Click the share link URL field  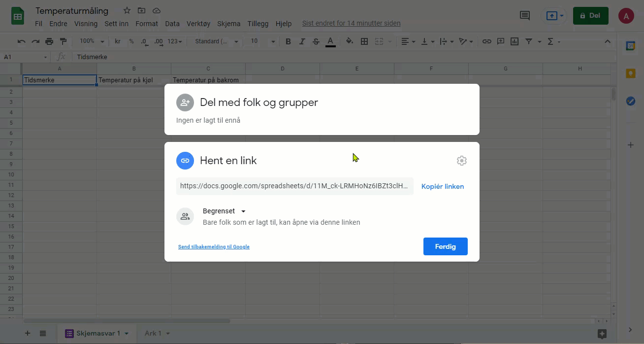pos(294,186)
